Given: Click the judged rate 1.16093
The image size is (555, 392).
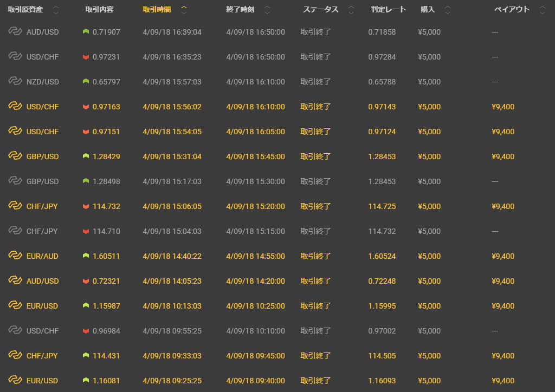Looking at the screenshot, I should pos(382,381).
